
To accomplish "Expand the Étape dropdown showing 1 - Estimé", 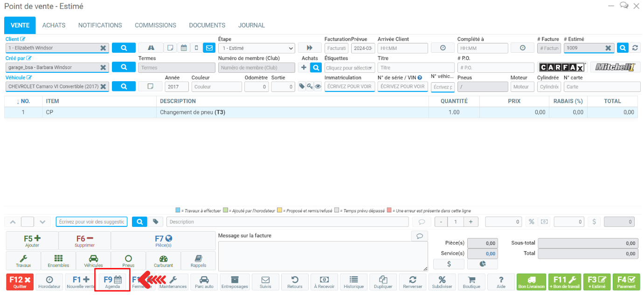I will click(257, 48).
